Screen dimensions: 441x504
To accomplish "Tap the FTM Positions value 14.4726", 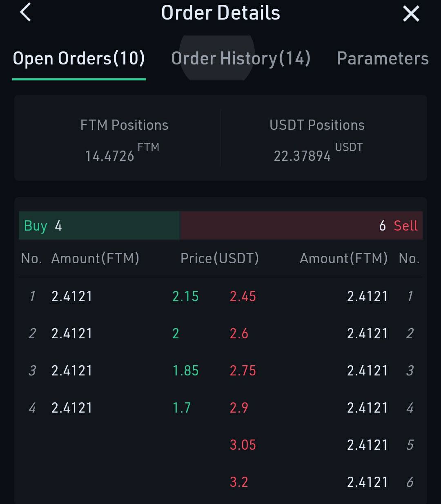I will [x=109, y=156].
